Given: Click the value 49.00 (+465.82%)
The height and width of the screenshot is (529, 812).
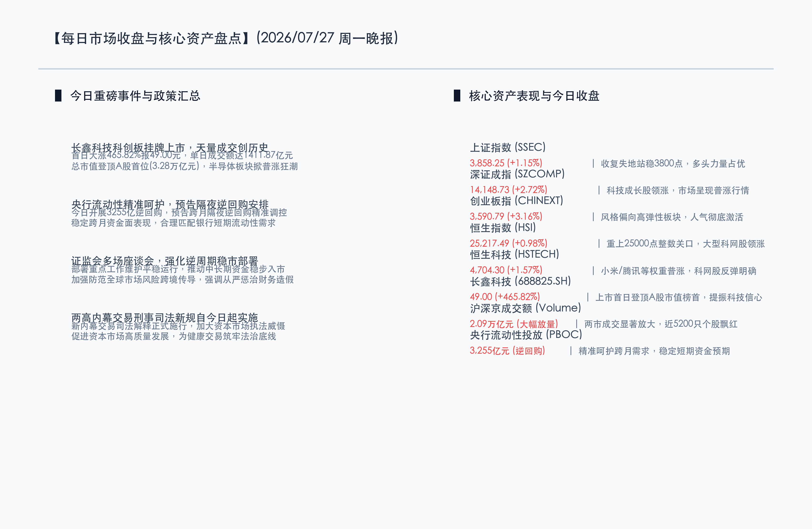Looking at the screenshot, I should (505, 296).
